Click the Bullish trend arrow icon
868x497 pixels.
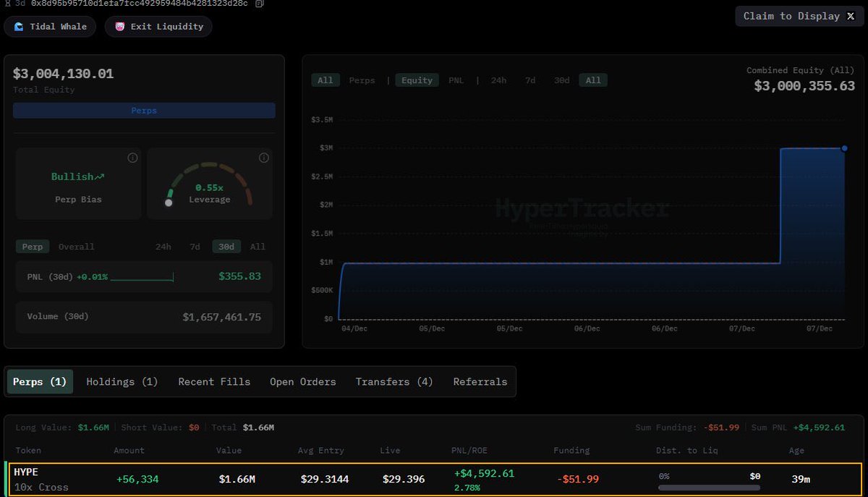(x=100, y=177)
